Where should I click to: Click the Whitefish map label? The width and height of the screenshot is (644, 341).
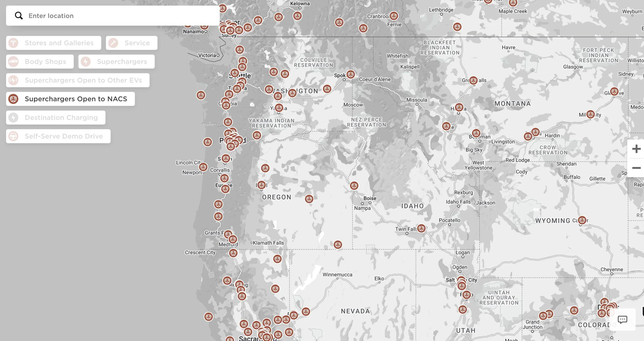[x=398, y=56]
